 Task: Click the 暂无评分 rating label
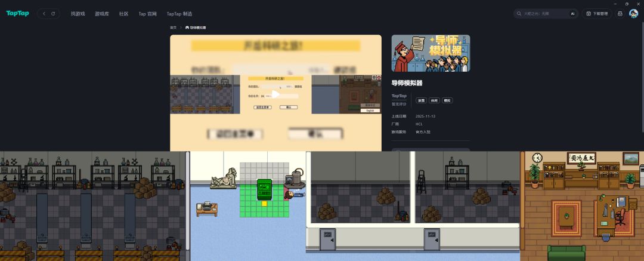(398, 104)
